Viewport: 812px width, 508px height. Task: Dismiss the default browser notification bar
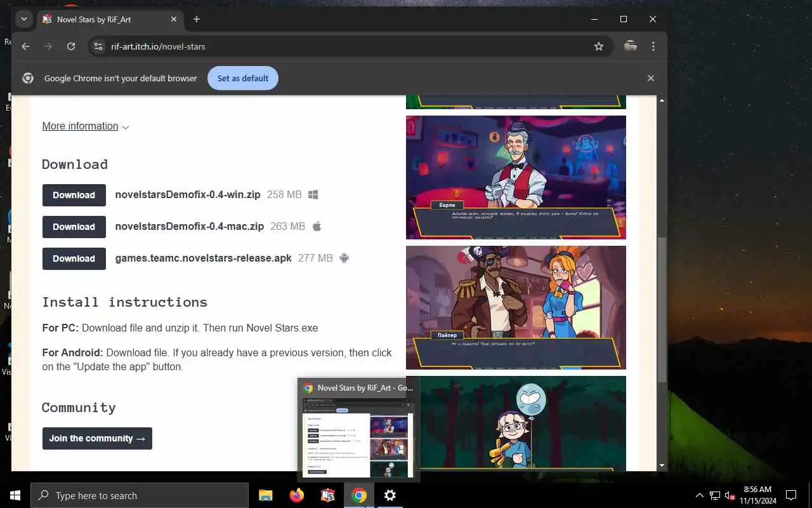click(650, 78)
